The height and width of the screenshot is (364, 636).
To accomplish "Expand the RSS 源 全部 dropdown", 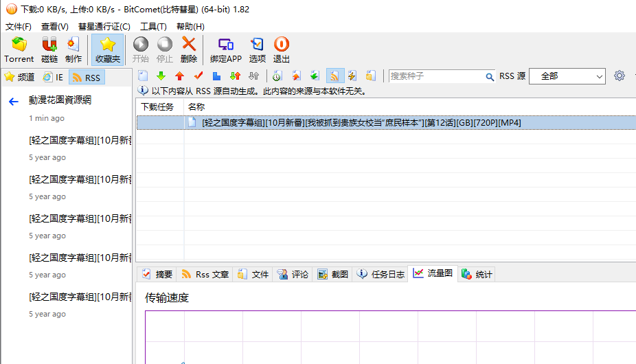I will click(x=567, y=76).
